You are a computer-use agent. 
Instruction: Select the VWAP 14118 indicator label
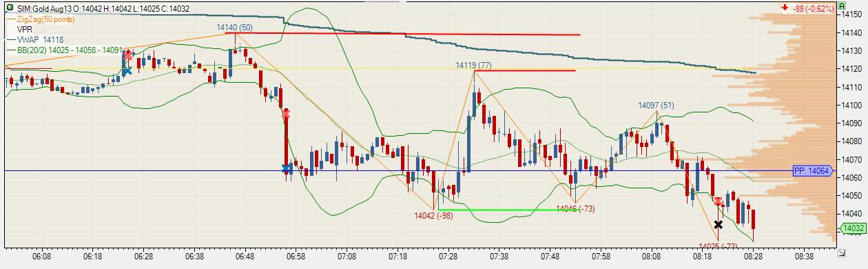tap(40, 40)
